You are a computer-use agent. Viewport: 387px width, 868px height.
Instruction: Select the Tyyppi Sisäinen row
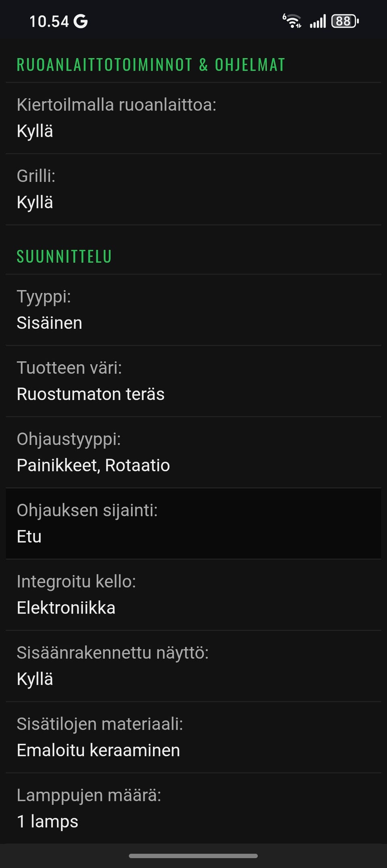coord(193,310)
